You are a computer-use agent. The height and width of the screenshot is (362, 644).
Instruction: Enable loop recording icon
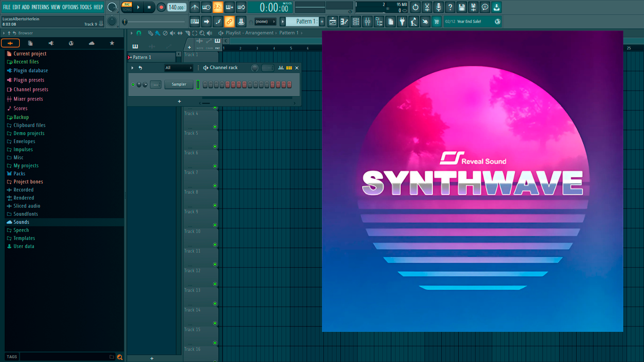241,7
